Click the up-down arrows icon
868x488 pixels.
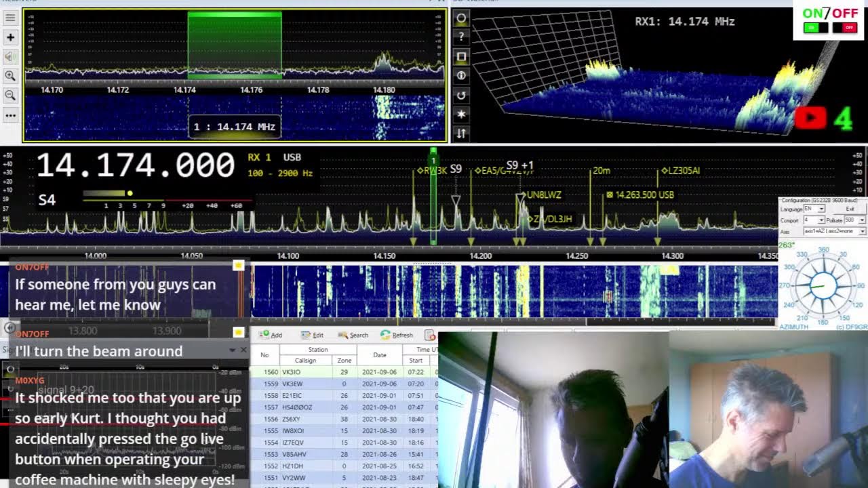click(461, 134)
